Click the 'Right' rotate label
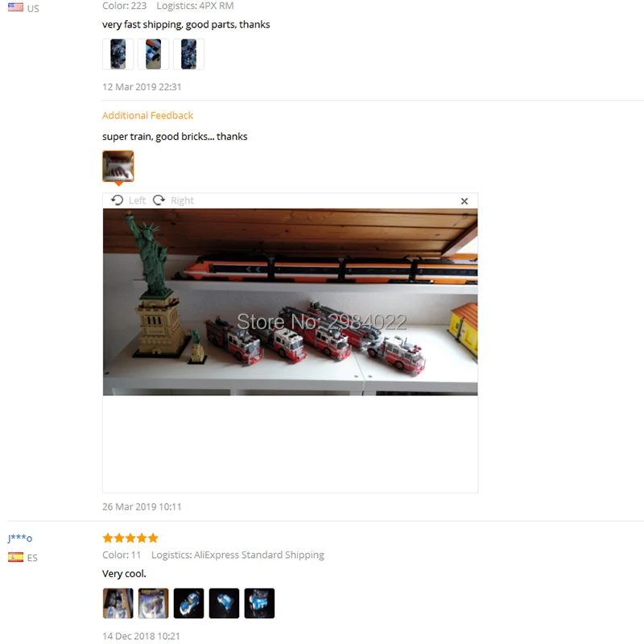 pyautogui.click(x=182, y=200)
